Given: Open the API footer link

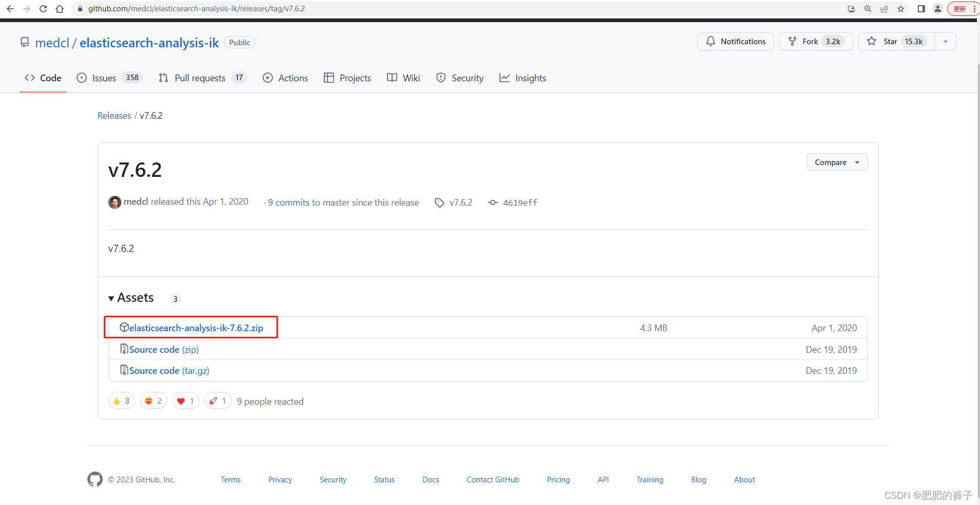Looking at the screenshot, I should click(603, 480).
